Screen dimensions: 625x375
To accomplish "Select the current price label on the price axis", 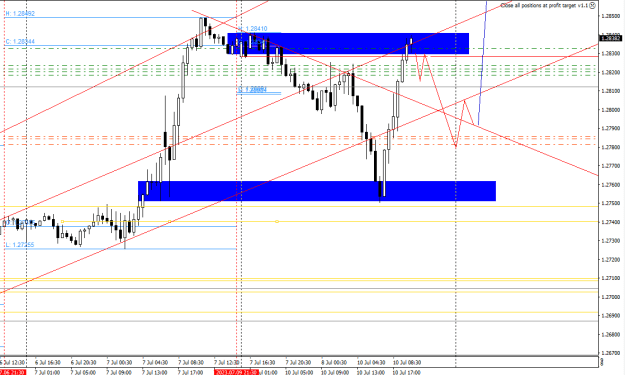I will (611, 39).
